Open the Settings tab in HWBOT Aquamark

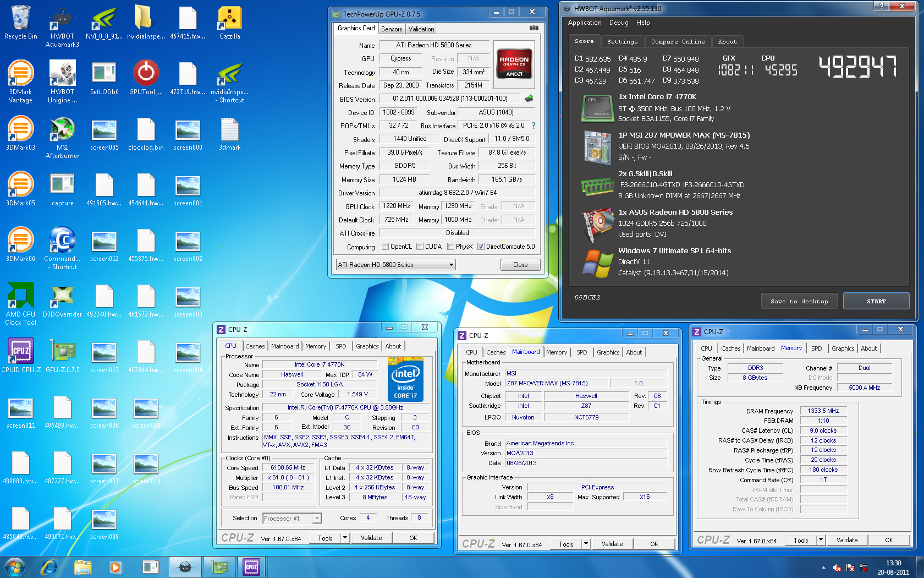click(x=622, y=42)
